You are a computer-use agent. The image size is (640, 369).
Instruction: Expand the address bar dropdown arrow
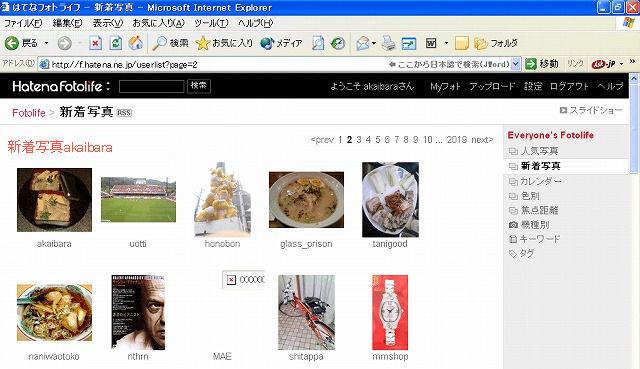point(516,64)
